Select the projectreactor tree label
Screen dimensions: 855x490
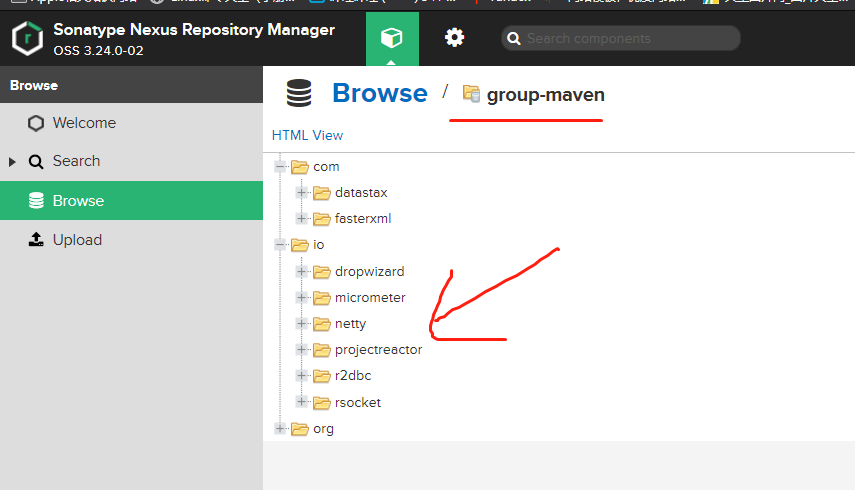tap(378, 350)
